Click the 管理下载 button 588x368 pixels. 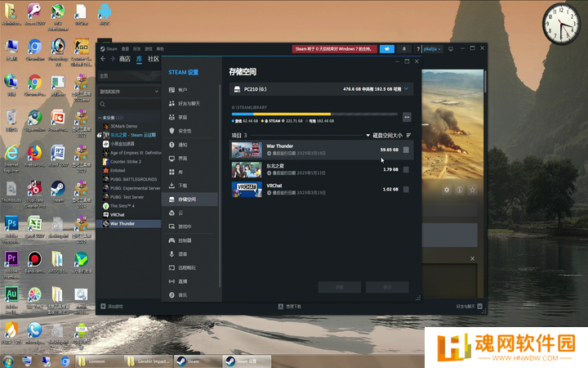(x=289, y=307)
